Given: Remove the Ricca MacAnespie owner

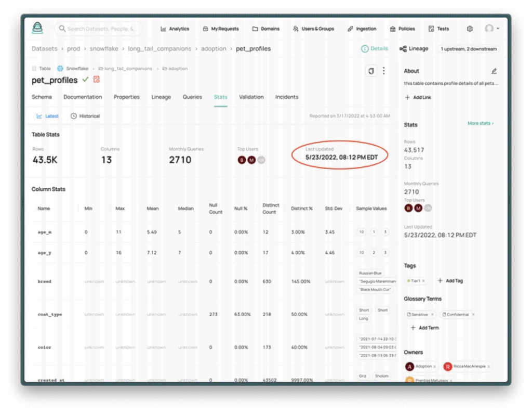Looking at the screenshot, I should 489,367.
